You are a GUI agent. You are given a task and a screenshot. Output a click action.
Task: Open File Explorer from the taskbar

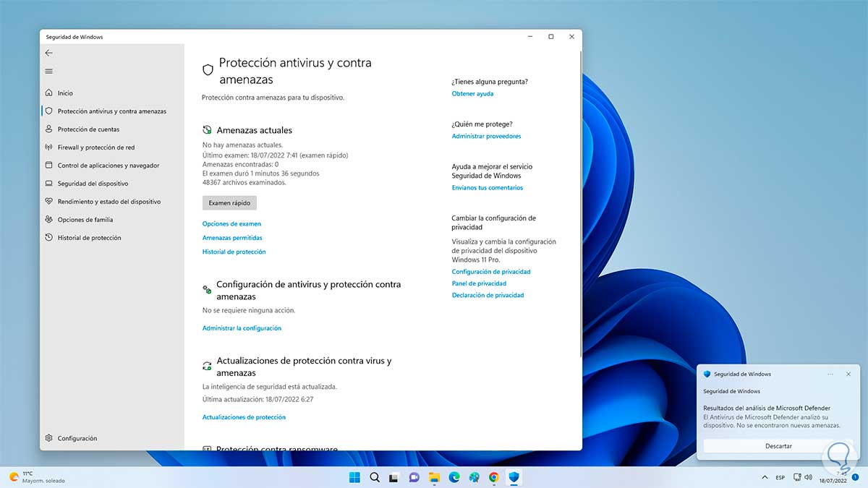click(434, 477)
